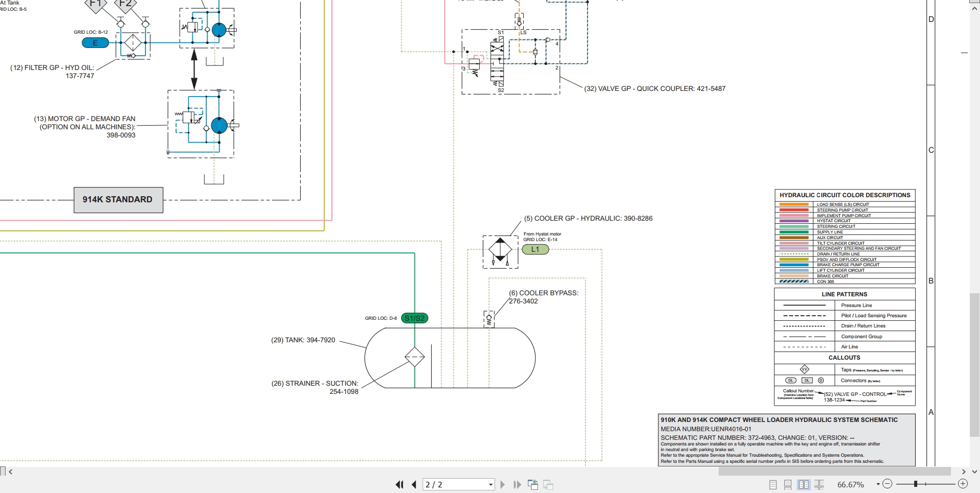Go to the next page
Viewport: 980px width, 493px height.
coord(502,484)
